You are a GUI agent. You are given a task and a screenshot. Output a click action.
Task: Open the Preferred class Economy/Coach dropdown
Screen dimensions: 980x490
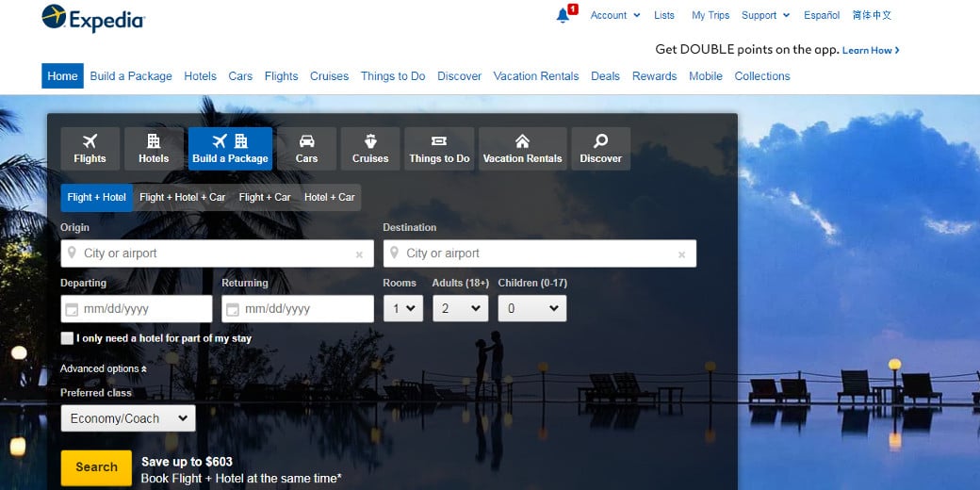[x=127, y=418]
